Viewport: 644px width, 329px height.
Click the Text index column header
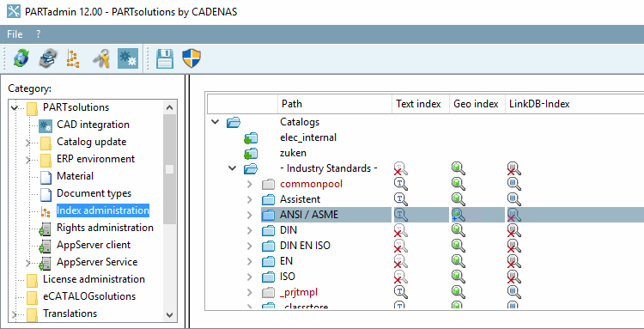pyautogui.click(x=421, y=104)
